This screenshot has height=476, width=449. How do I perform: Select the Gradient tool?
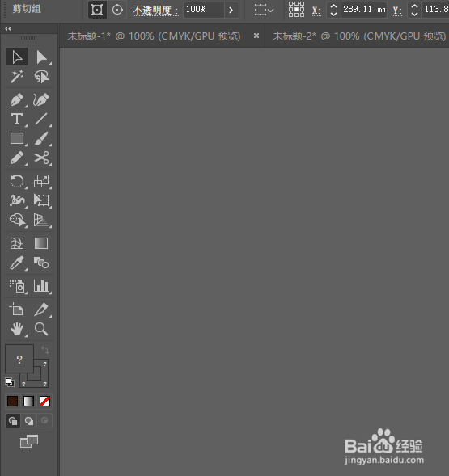pos(41,243)
